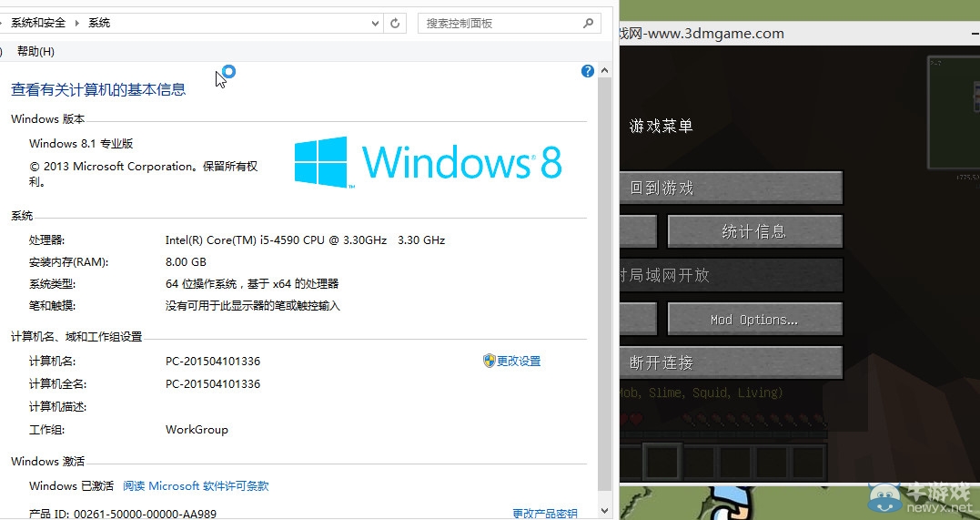Click the scroll down arrow of the system panel
Image resolution: width=980 pixels, height=520 pixels.
coord(604,511)
